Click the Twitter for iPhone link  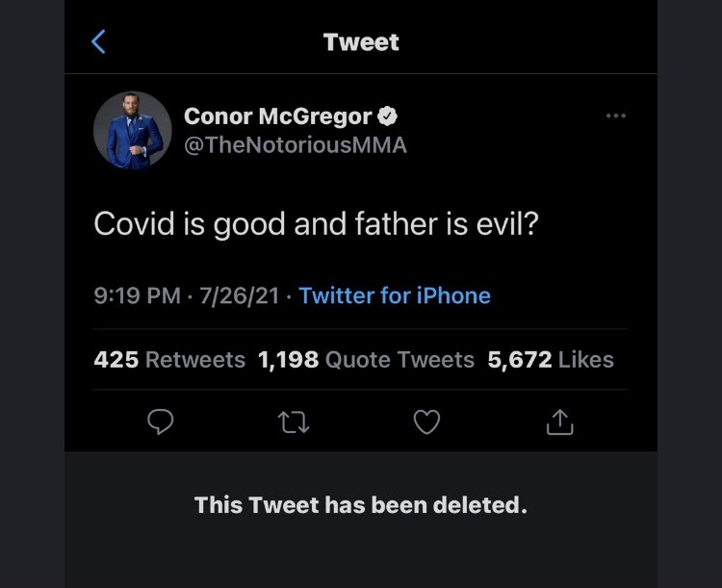[x=395, y=295]
